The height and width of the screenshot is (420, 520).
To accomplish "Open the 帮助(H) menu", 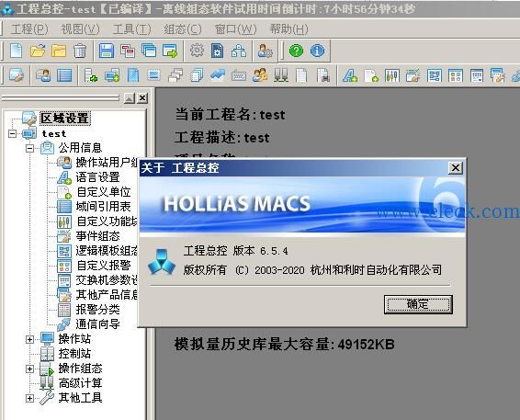I will pos(288,29).
